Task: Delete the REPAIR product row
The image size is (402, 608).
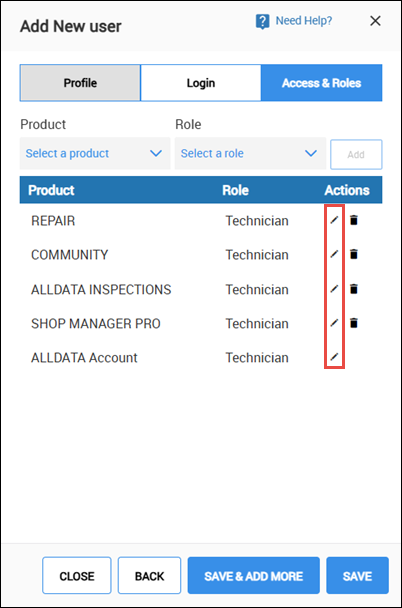Action: pos(354,220)
